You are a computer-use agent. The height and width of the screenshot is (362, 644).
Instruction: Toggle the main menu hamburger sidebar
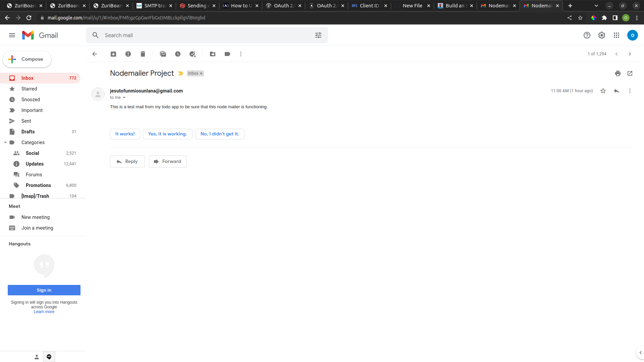coord(12,35)
